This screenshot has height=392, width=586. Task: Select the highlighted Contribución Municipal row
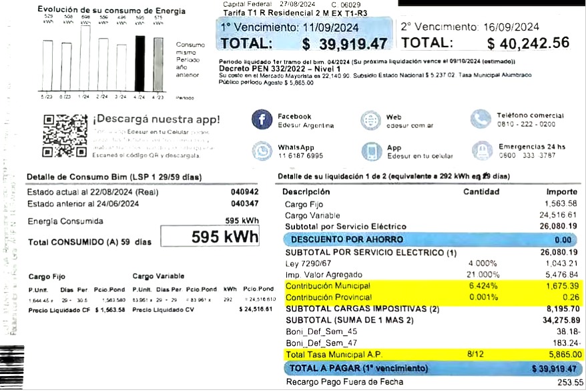tap(430, 285)
